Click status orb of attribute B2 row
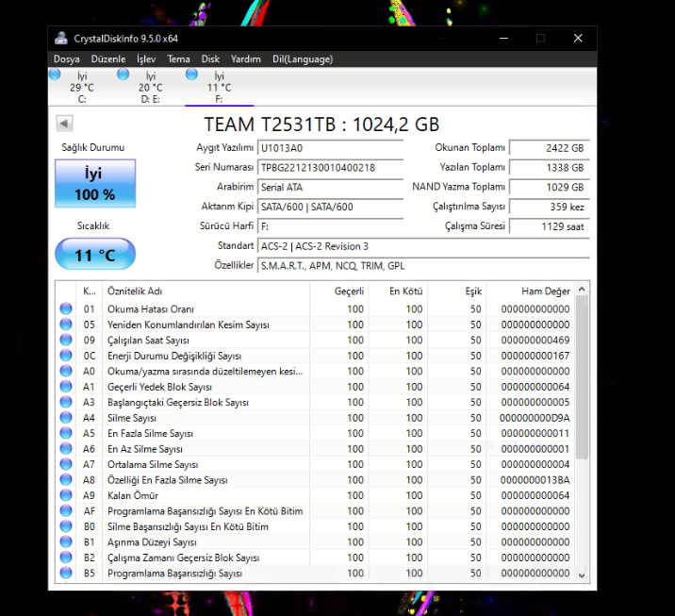 (66, 557)
